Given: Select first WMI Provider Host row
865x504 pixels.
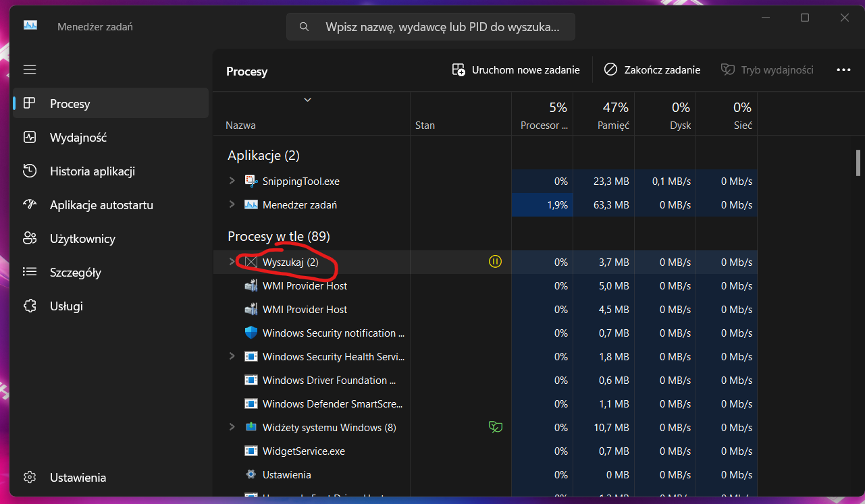Looking at the screenshot, I should click(485, 285).
